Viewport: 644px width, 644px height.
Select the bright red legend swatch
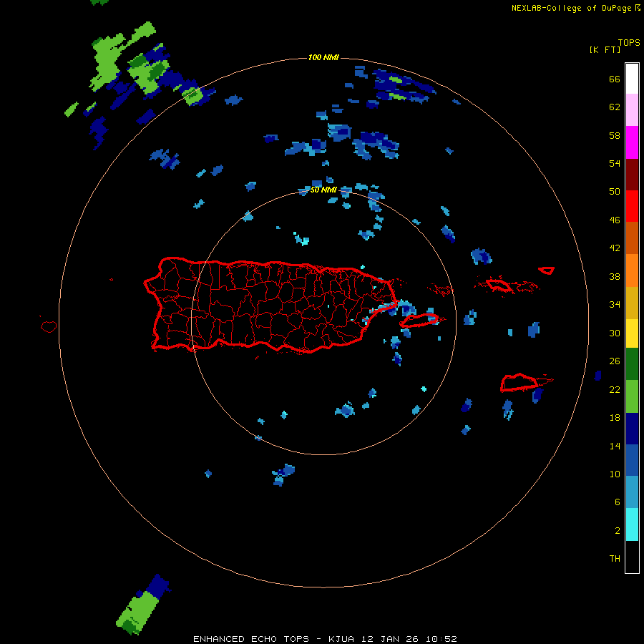click(x=632, y=206)
